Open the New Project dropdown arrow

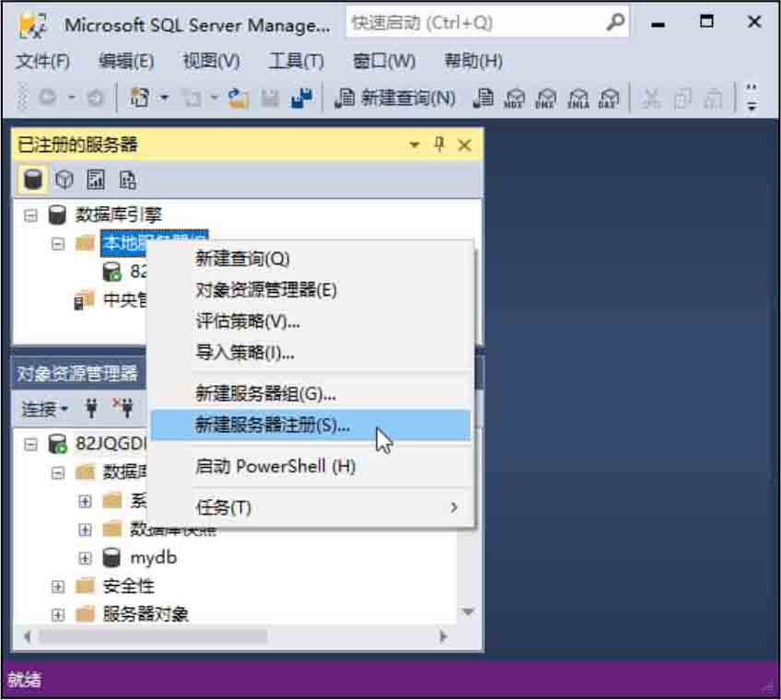164,97
